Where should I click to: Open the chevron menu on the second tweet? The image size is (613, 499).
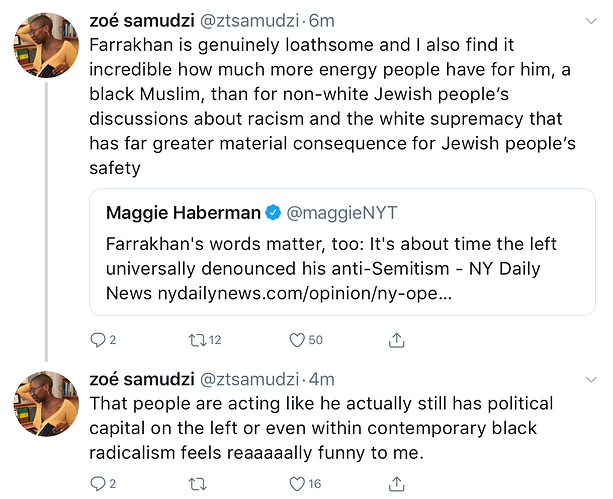[x=591, y=379]
